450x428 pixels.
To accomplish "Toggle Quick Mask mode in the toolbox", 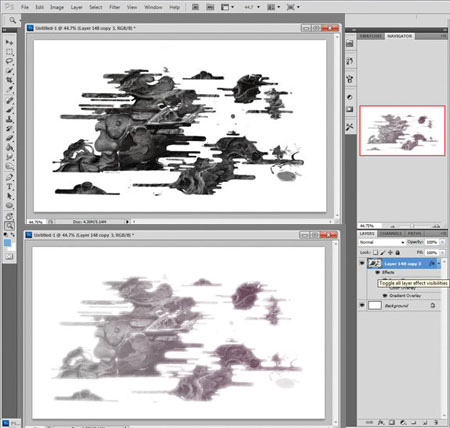I will [9, 256].
